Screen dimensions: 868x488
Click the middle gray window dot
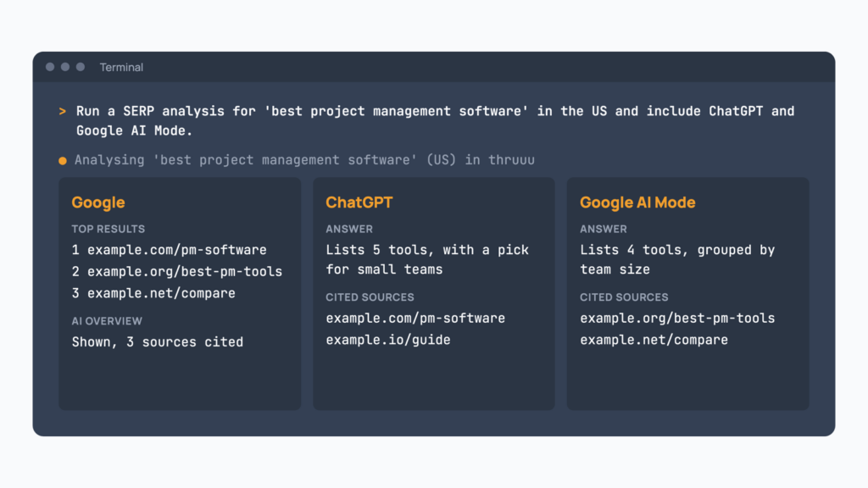click(65, 67)
